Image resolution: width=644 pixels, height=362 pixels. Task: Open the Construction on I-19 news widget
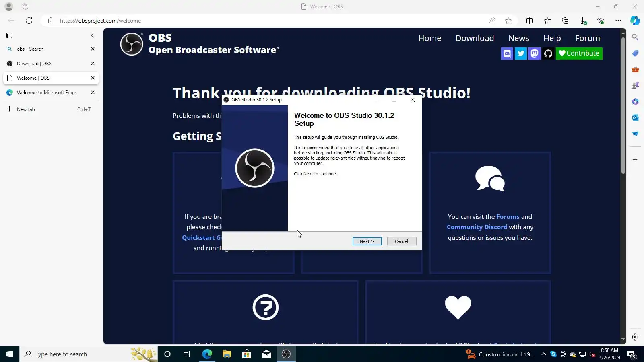click(500, 354)
